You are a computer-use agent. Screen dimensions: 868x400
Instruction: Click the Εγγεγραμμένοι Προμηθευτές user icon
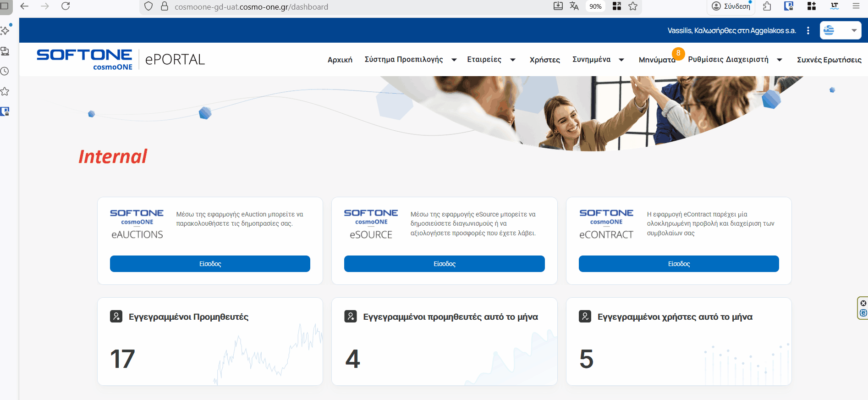pos(116,317)
